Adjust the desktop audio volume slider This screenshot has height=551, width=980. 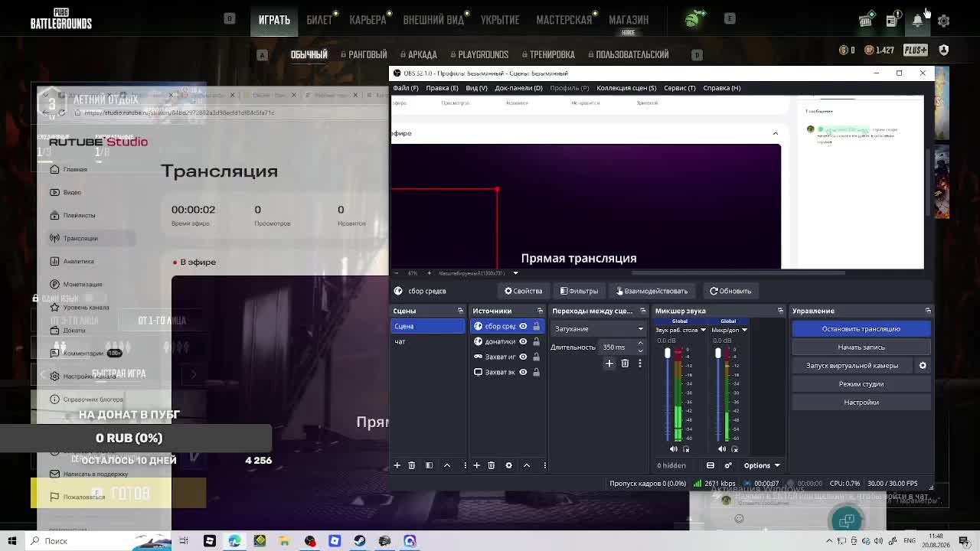(x=667, y=353)
